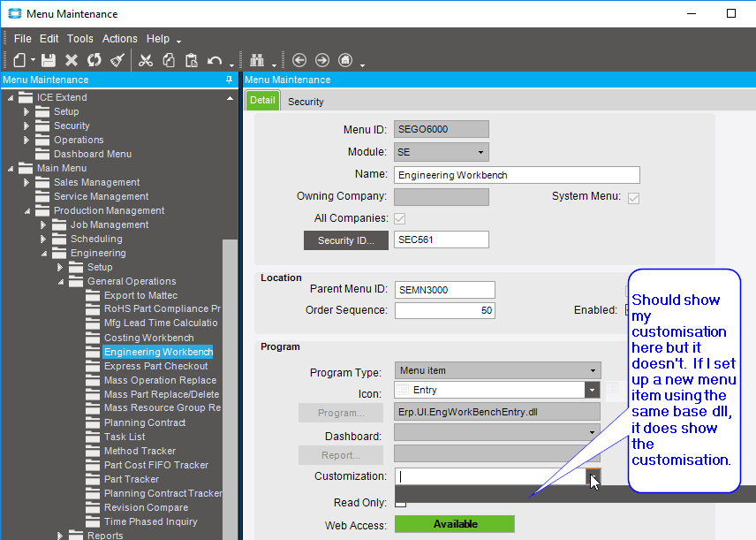The height and width of the screenshot is (540, 756).
Task: Click the Refresh toolbar icon
Action: (94, 60)
